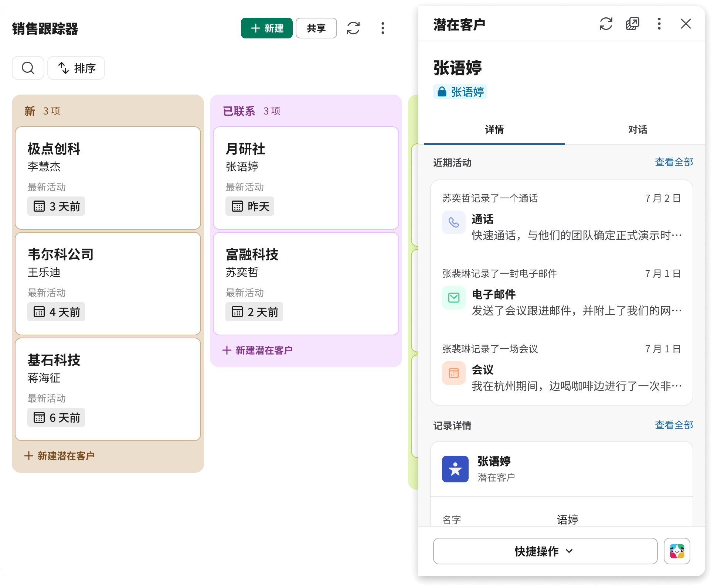Click 查看全部 for 近期活动
Image resolution: width=714 pixels, height=588 pixels.
[x=674, y=162]
